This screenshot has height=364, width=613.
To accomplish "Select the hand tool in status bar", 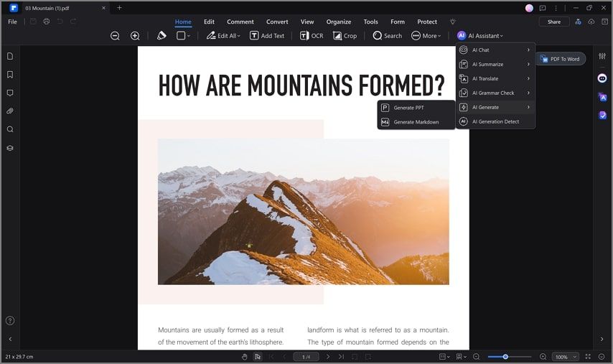I will tap(244, 357).
